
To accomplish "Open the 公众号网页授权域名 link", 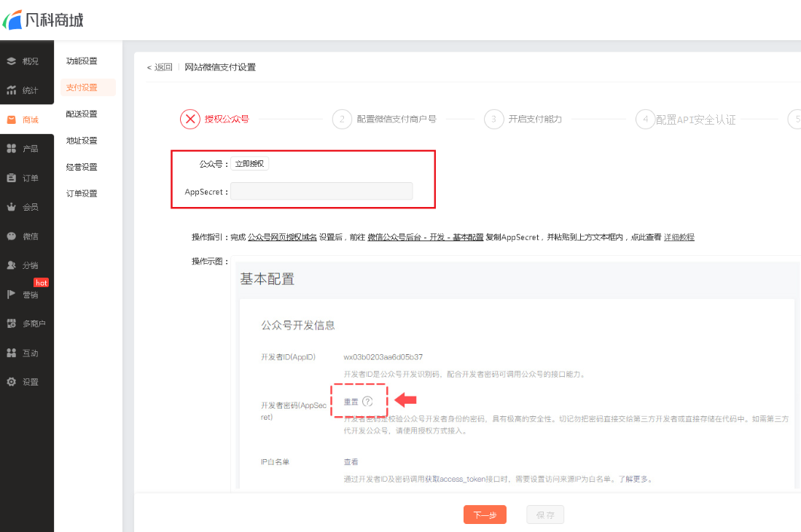I will click(x=282, y=237).
